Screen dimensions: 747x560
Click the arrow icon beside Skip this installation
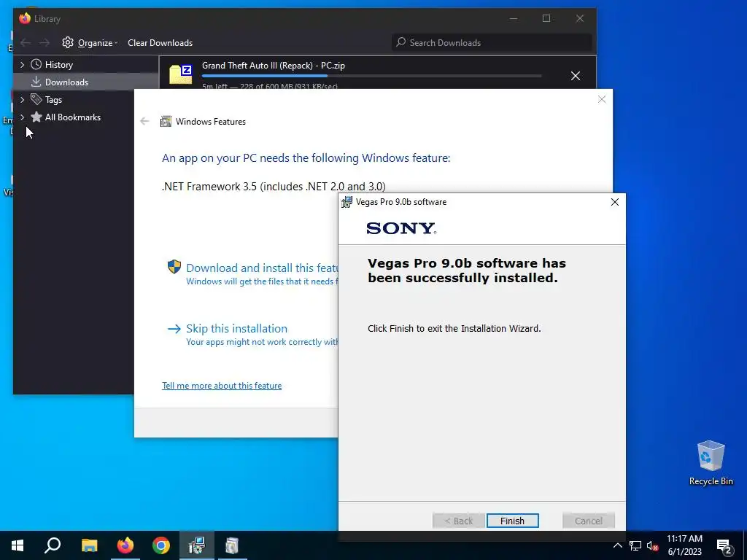pos(174,329)
